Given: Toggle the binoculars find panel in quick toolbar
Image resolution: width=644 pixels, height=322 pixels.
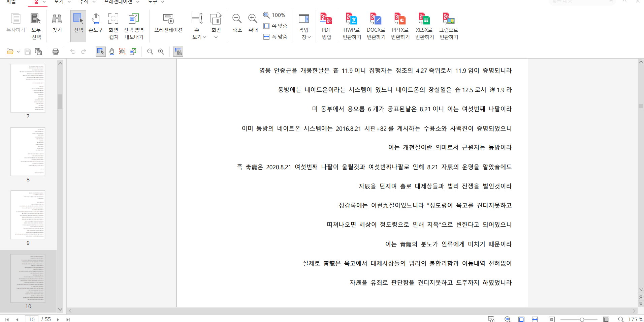Looking at the screenshot, I should [178, 52].
